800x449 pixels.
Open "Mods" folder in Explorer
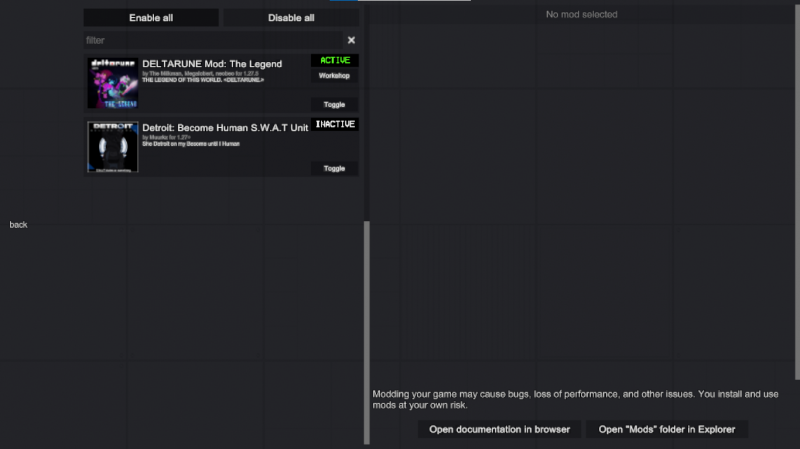click(667, 429)
